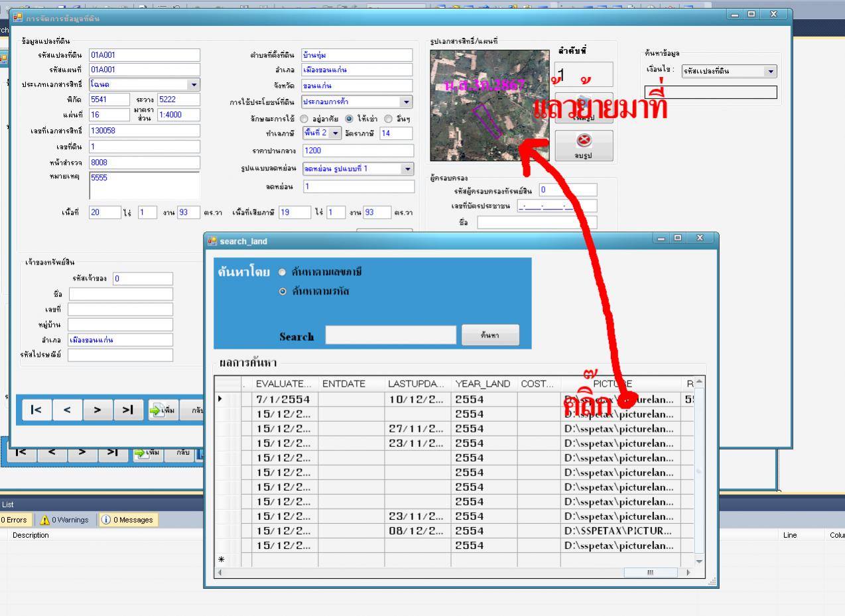Click LASTUPDA... column header
Image resolution: width=845 pixels, height=616 pixels.
(x=417, y=384)
